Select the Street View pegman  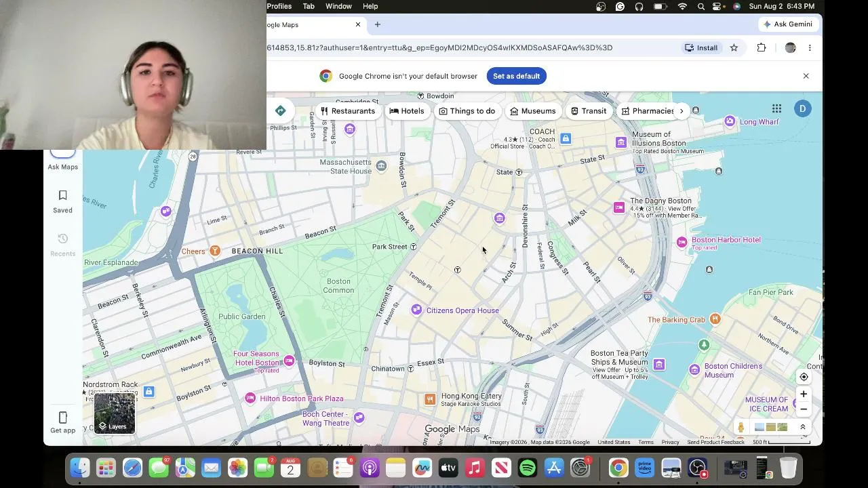pos(741,427)
